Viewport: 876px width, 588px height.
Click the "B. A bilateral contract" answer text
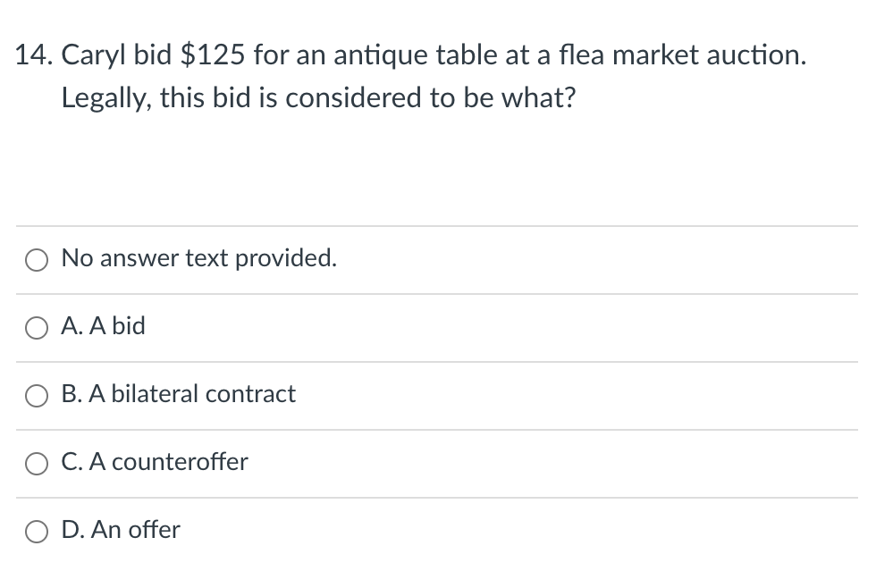tap(178, 395)
